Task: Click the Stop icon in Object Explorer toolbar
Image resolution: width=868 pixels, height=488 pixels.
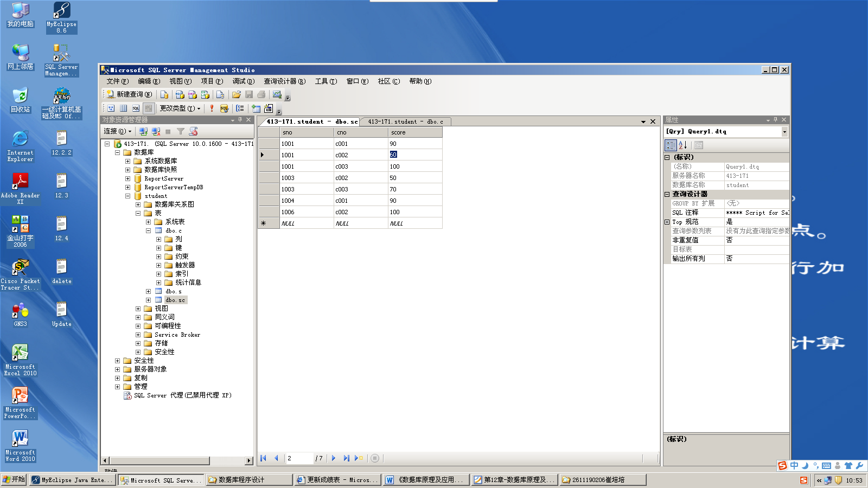Action: click(x=168, y=131)
